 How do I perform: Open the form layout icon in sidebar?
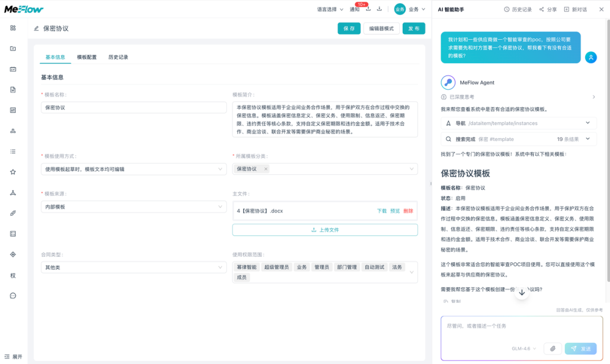point(13,234)
